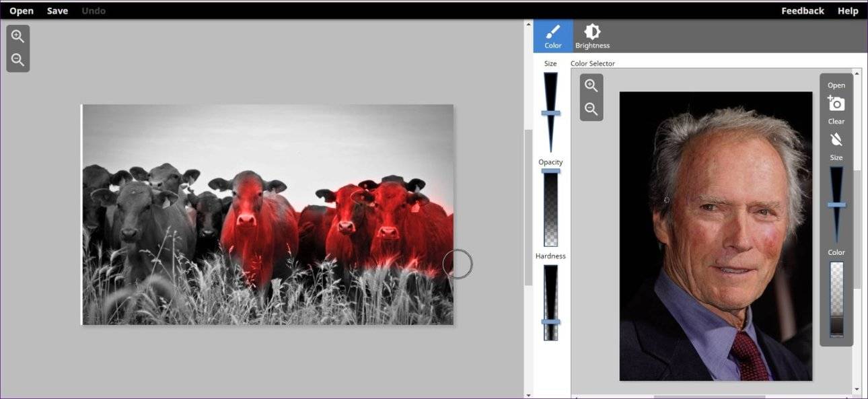The height and width of the screenshot is (399, 868).
Task: Clear the color selection with Clear icon
Action: [x=836, y=139]
